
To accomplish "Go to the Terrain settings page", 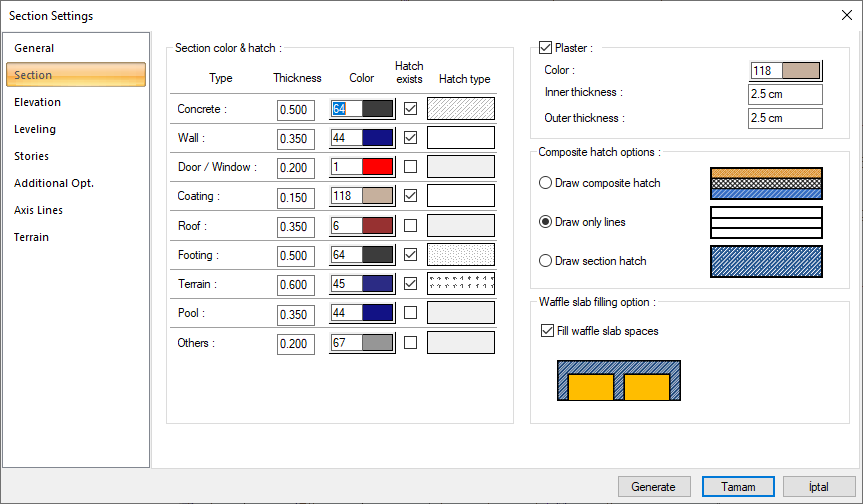I will [32, 237].
